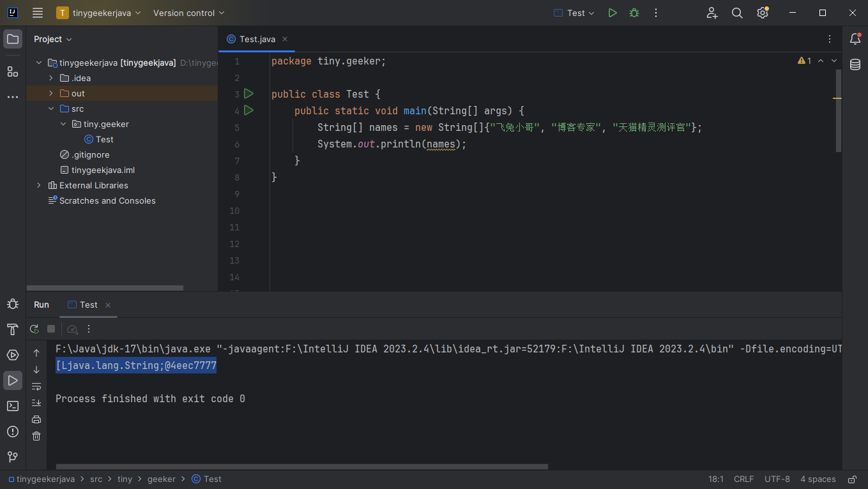The width and height of the screenshot is (868, 489).
Task: Rerun Test in Run panel
Action: coord(34,329)
